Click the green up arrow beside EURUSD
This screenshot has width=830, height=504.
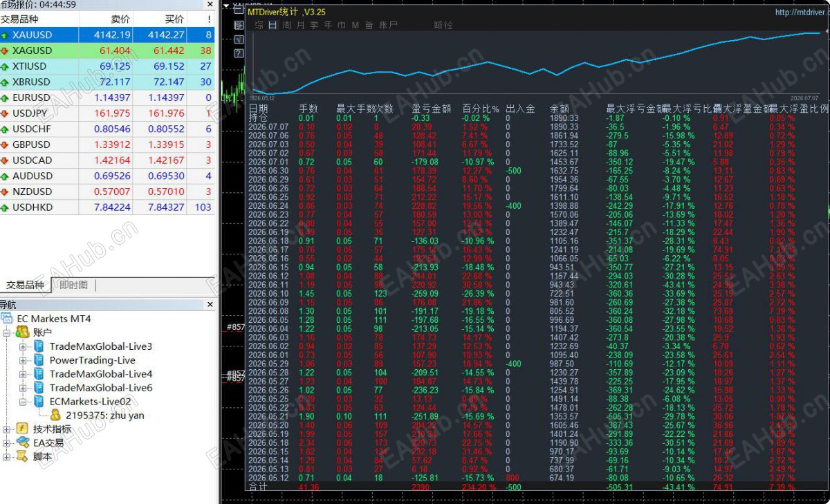pos(6,98)
